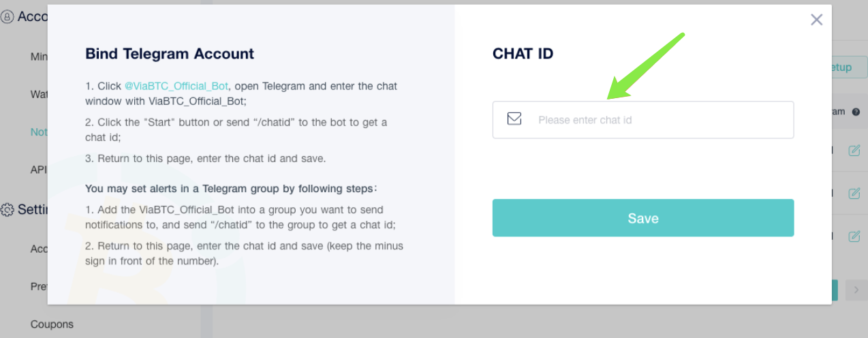
Task: Open the @ViaBTC_Official_Bot link
Action: click(x=176, y=87)
